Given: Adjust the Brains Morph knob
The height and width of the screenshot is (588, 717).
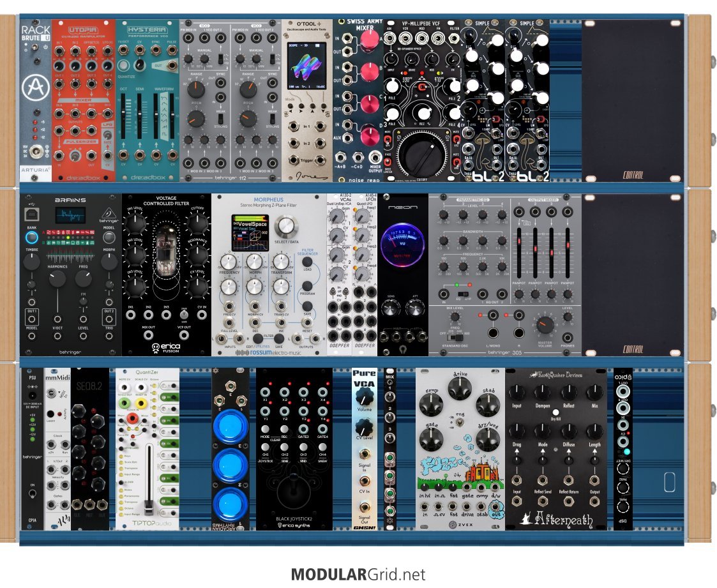Looking at the screenshot, I should (109, 262).
